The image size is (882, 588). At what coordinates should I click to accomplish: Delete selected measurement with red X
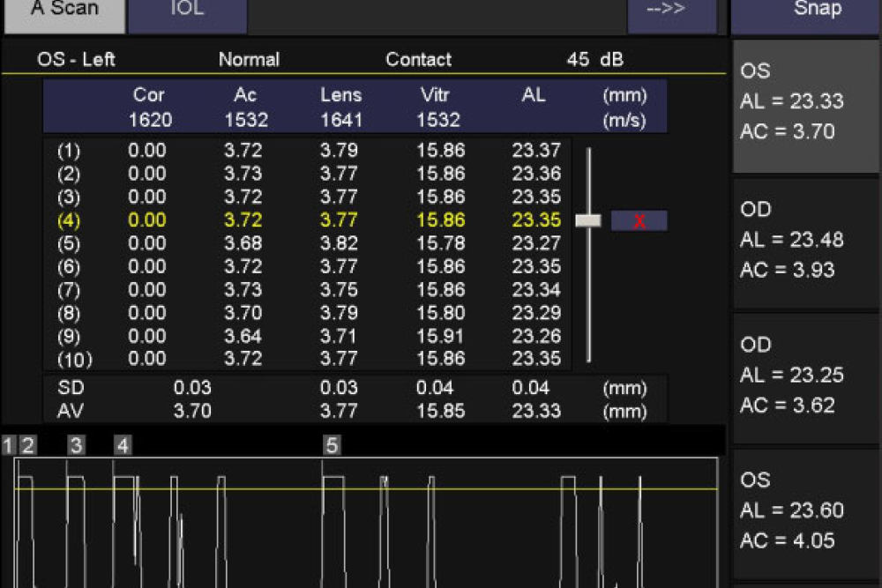pos(639,220)
